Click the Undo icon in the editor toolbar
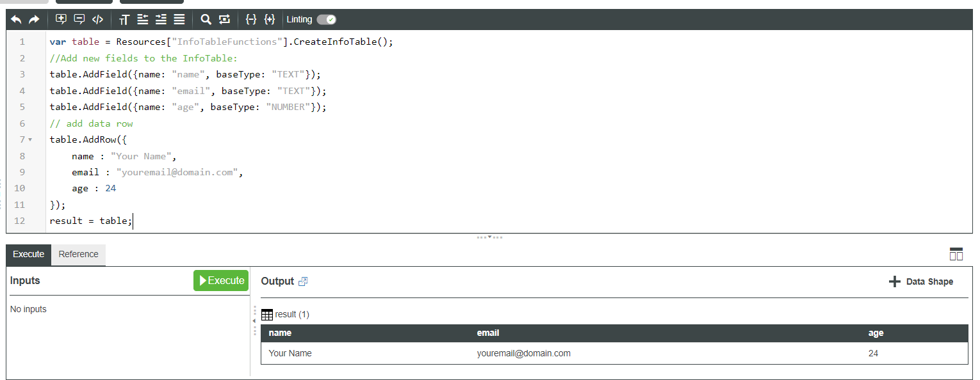 point(16,19)
